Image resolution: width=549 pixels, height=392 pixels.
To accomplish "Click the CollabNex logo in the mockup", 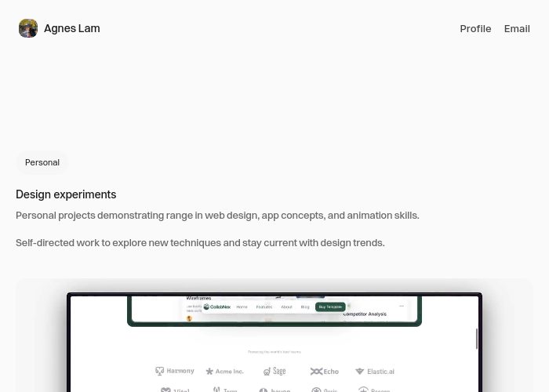I will tap(216, 307).
